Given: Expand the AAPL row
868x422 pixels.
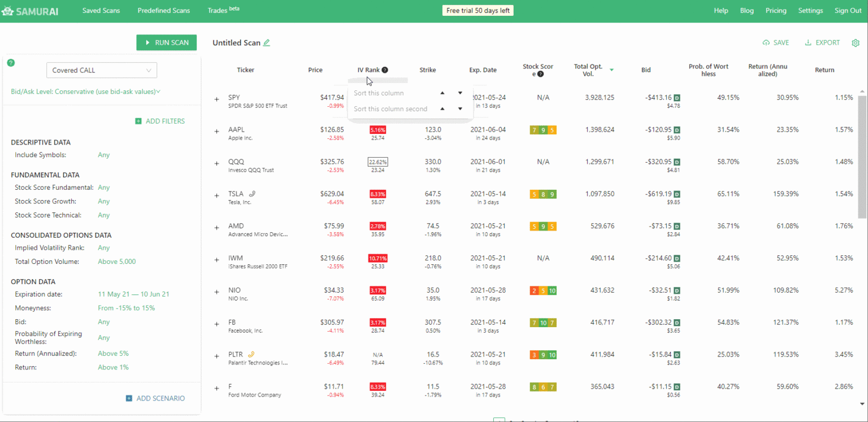Looking at the screenshot, I should 216,132.
